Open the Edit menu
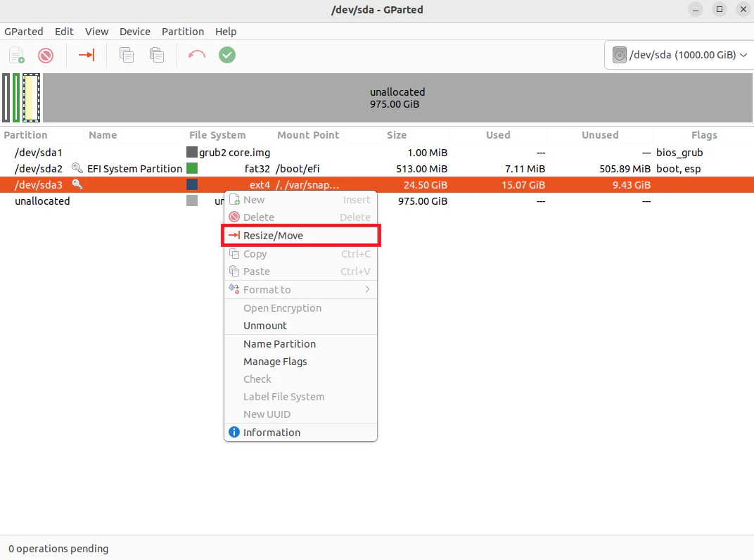The width and height of the screenshot is (754, 560). point(64,31)
